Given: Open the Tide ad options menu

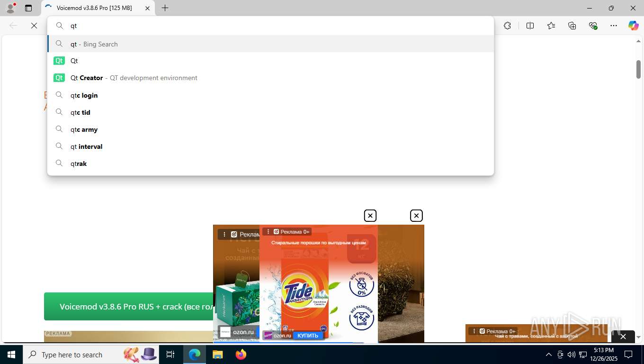Looking at the screenshot, I should [x=268, y=232].
